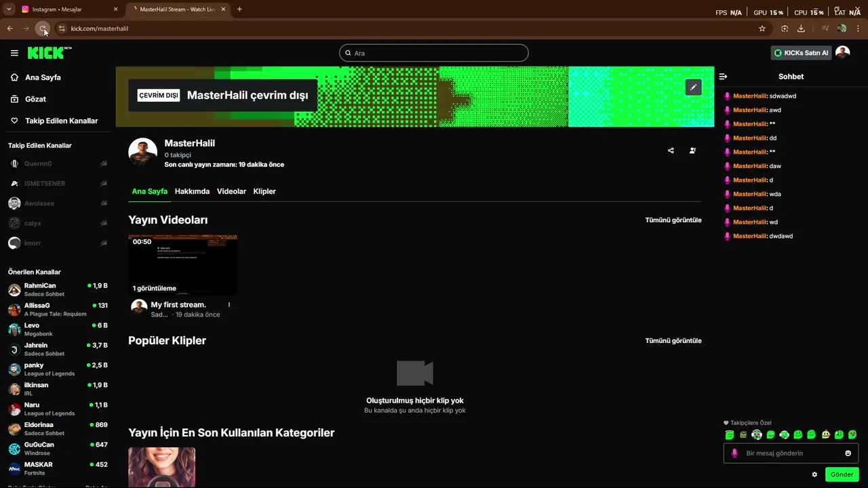Open recommended channel MASKAR
Image resolution: width=868 pixels, height=488 pixels.
pyautogui.click(x=57, y=468)
